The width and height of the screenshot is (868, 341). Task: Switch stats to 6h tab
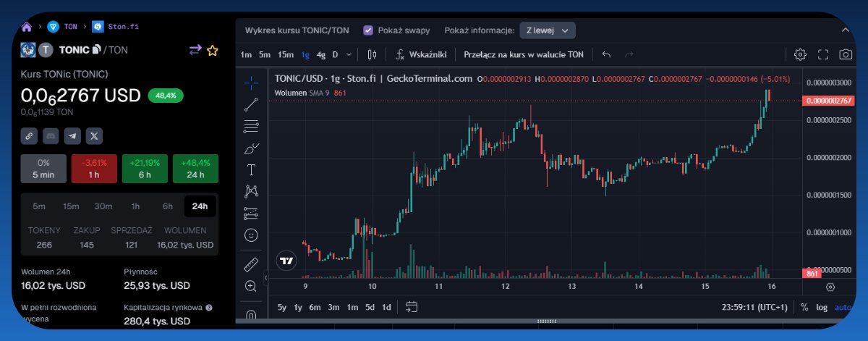pos(168,206)
